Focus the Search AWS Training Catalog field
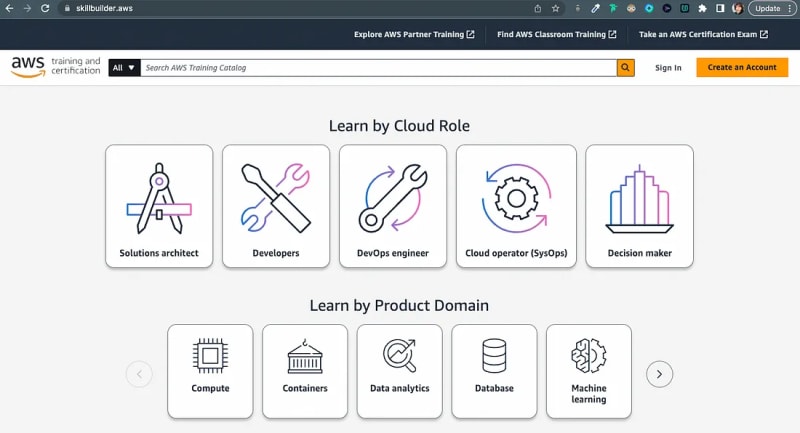Image resolution: width=800 pixels, height=433 pixels. (x=379, y=68)
